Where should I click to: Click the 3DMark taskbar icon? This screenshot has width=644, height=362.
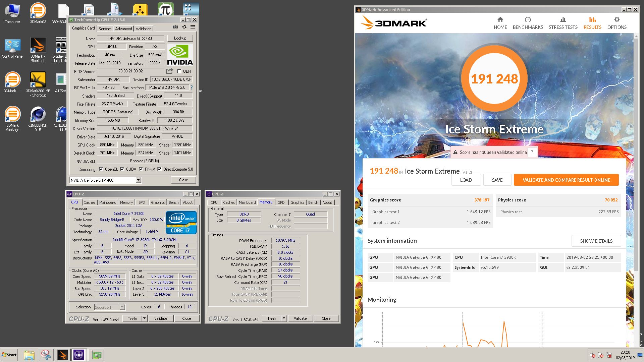tap(62, 355)
